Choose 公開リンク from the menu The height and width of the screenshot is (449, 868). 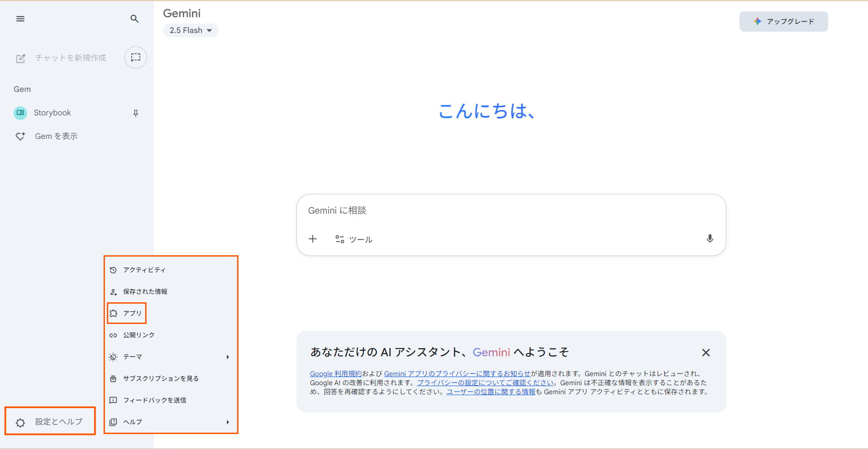tap(139, 335)
